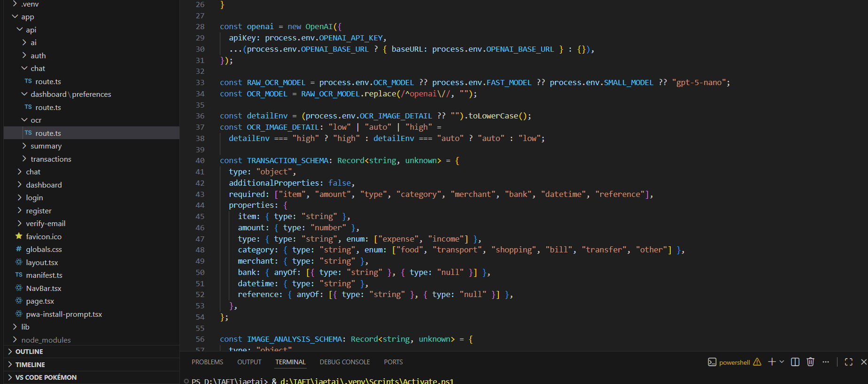Click OCR_MODEL constant on line 34
Image resolution: width=868 pixels, height=384 pixels.
[x=267, y=94]
